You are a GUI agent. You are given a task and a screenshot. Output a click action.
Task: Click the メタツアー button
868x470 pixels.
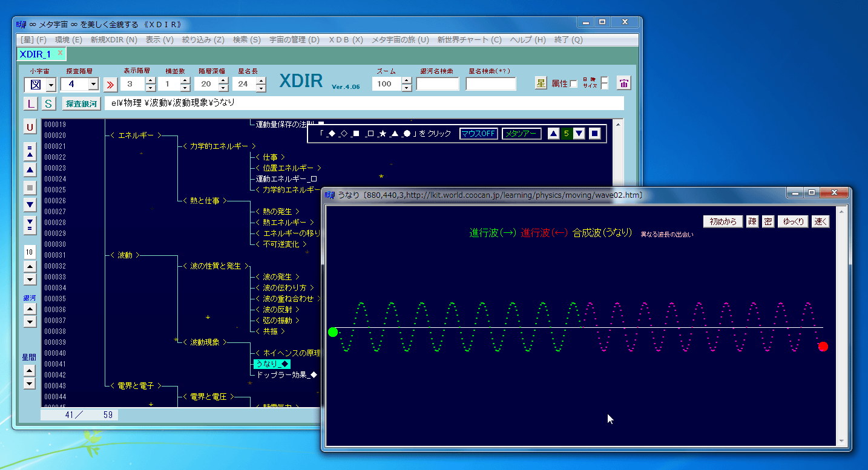pyautogui.click(x=522, y=134)
